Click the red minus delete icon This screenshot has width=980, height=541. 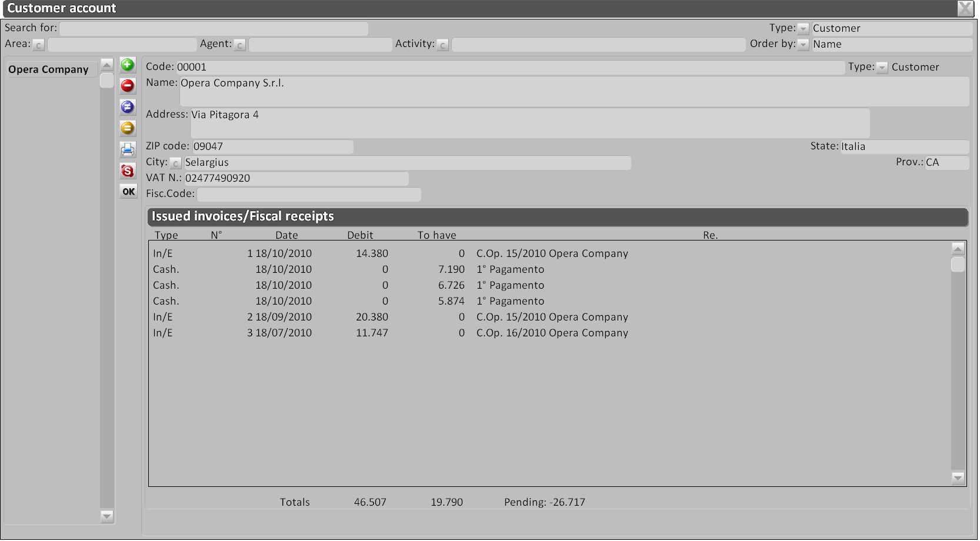point(128,86)
